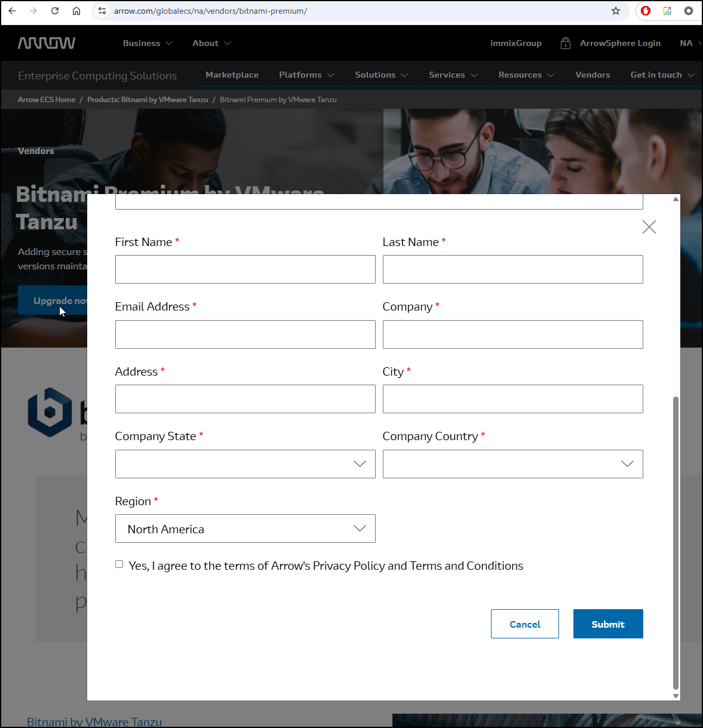Reload the current browser page
Image resolution: width=703 pixels, height=728 pixels.
click(x=55, y=11)
